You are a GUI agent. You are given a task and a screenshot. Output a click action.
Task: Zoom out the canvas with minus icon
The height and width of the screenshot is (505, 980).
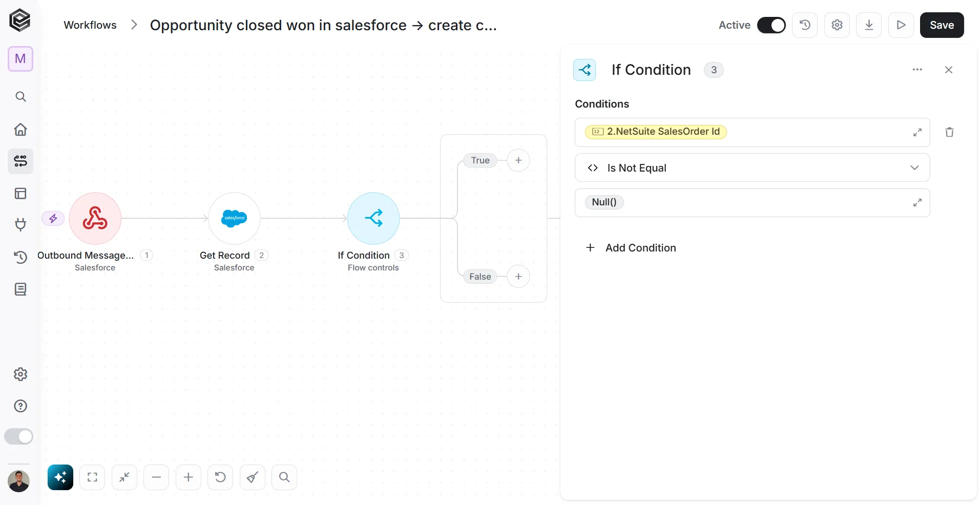[156, 477]
